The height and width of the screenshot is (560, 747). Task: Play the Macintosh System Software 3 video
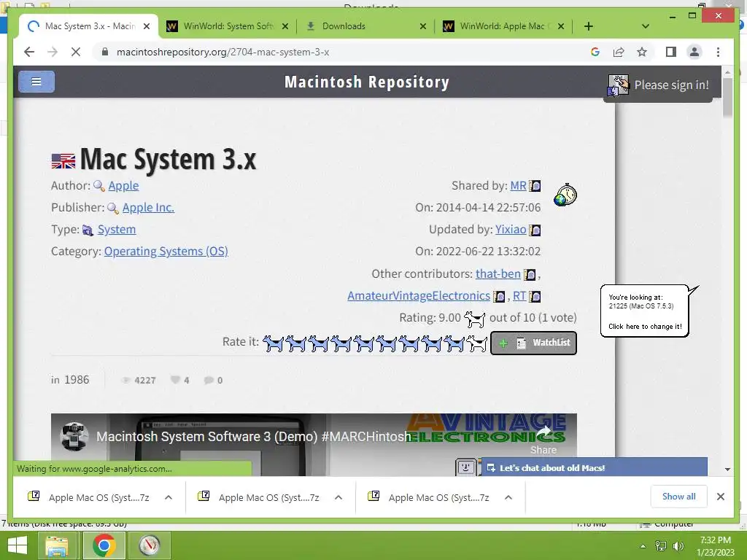(x=314, y=445)
